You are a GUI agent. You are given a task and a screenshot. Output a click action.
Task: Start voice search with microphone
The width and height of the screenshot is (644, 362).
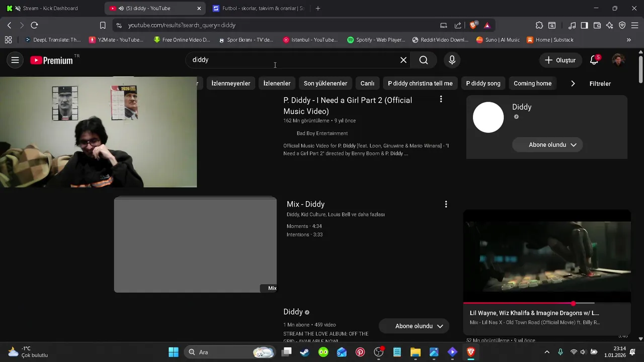point(452,60)
